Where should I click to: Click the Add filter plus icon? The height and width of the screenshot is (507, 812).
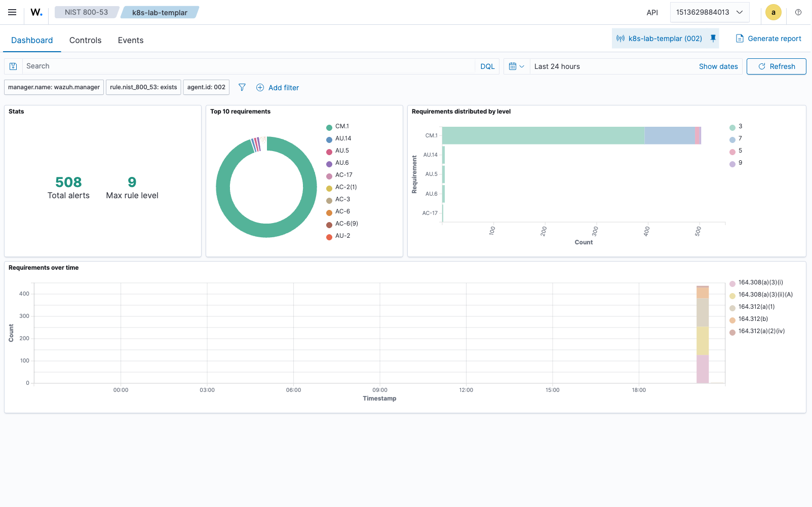[x=260, y=87]
